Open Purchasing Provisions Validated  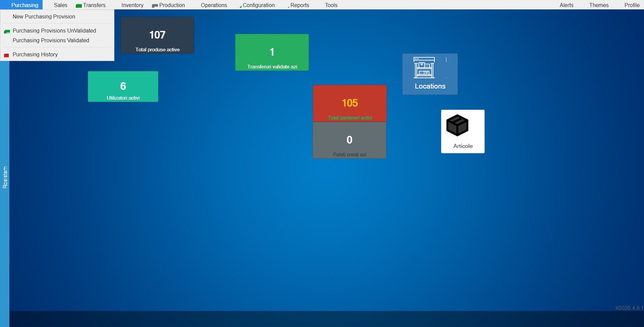click(51, 40)
